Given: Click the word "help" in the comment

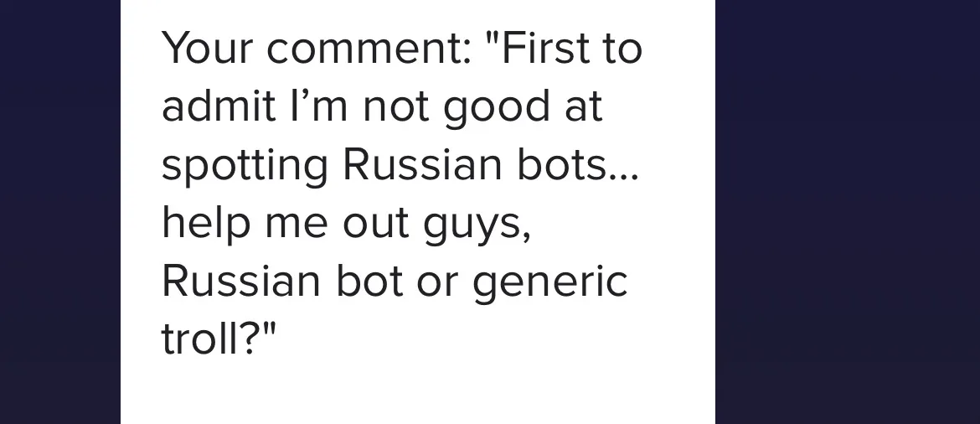Looking at the screenshot, I should (x=205, y=224).
